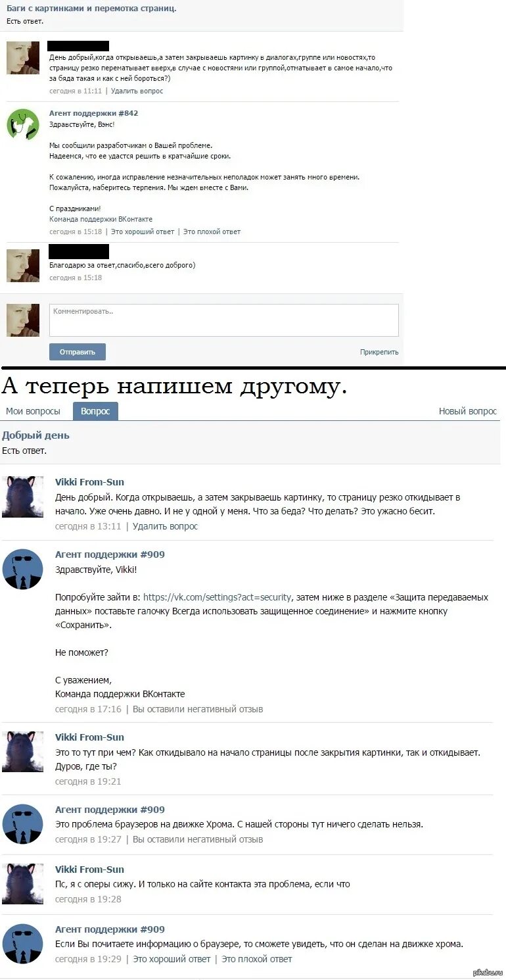Image resolution: width=506 pixels, height=980 pixels.
Task: Open the "Новый вопрос" link
Action: pos(468,411)
